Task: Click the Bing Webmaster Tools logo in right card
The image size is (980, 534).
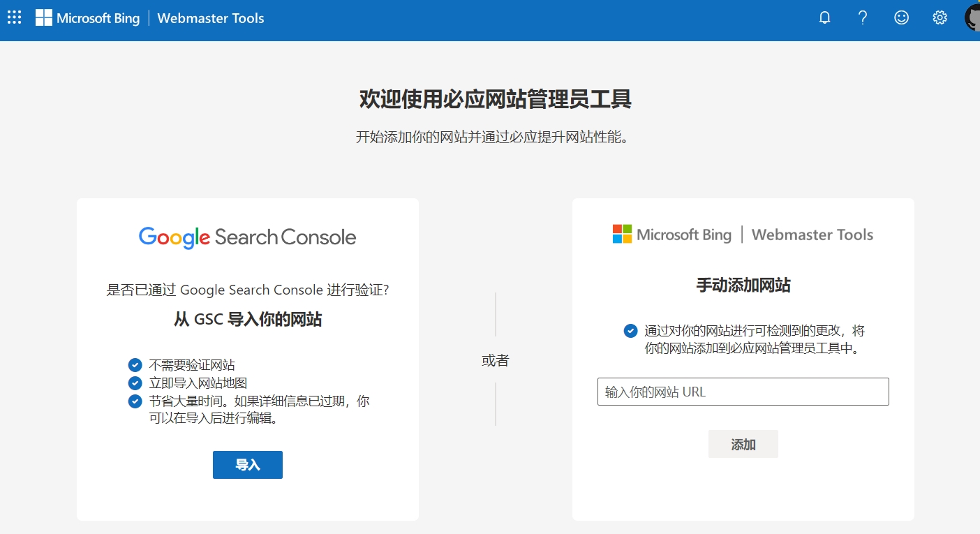Action: (x=743, y=235)
